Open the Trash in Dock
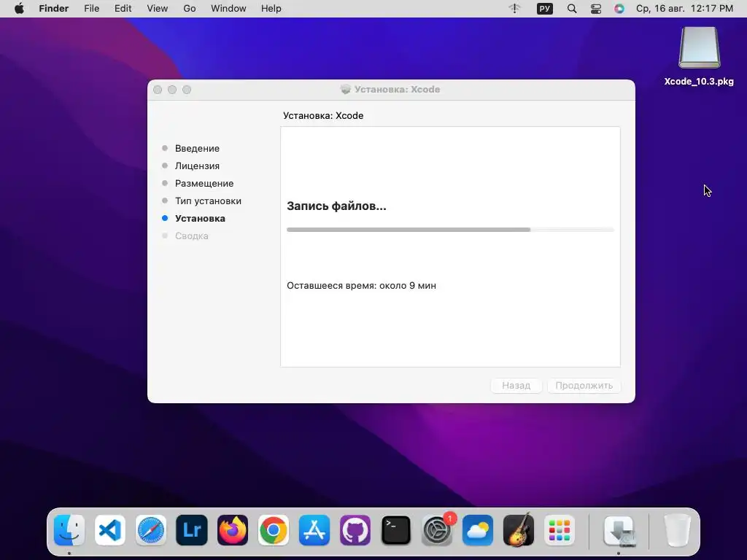The height and width of the screenshot is (560, 747). pyautogui.click(x=677, y=530)
